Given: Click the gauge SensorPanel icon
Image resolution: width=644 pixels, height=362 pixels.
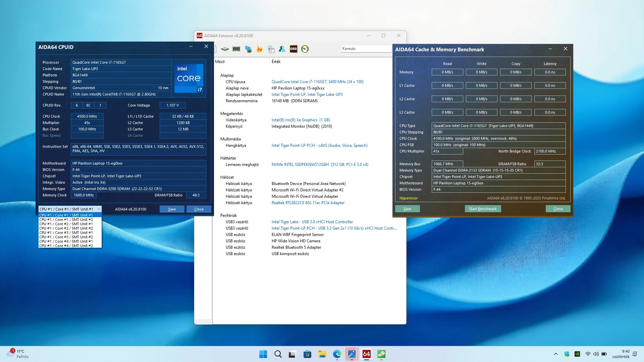Looking at the screenshot, I should 305,49.
